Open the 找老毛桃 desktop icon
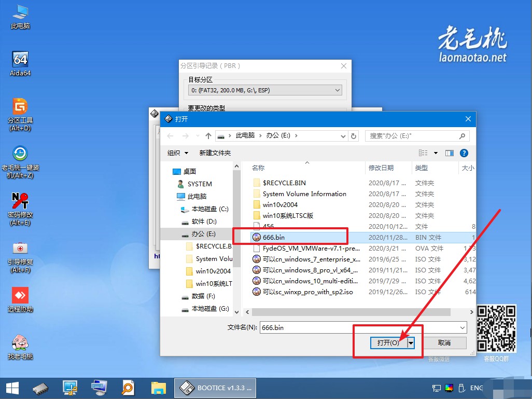 pyautogui.click(x=20, y=347)
